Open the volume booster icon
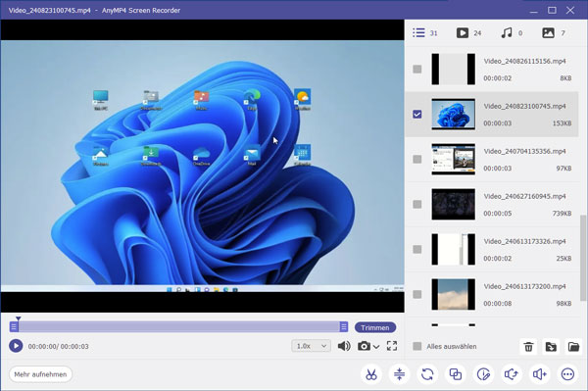Viewport: 588px width, 391px height. tap(540, 374)
